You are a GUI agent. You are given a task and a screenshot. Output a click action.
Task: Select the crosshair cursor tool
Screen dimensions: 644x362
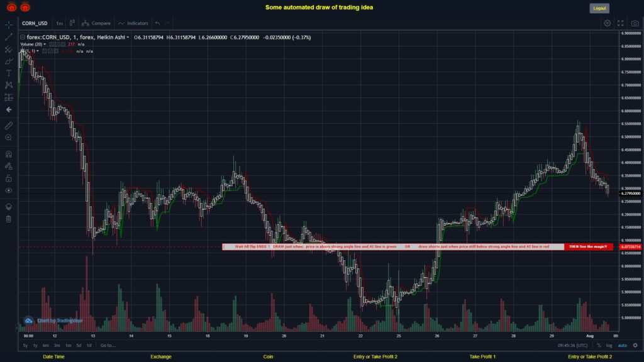9,25
